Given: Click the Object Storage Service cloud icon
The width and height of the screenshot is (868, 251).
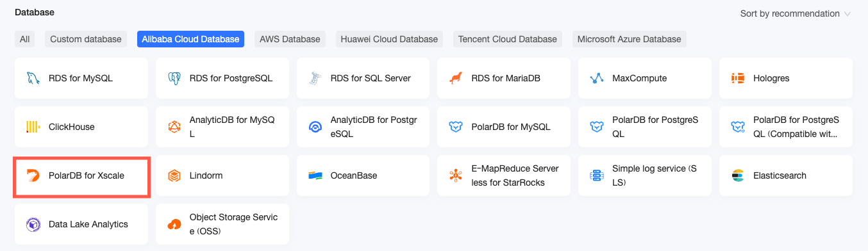Looking at the screenshot, I should pos(174,224).
